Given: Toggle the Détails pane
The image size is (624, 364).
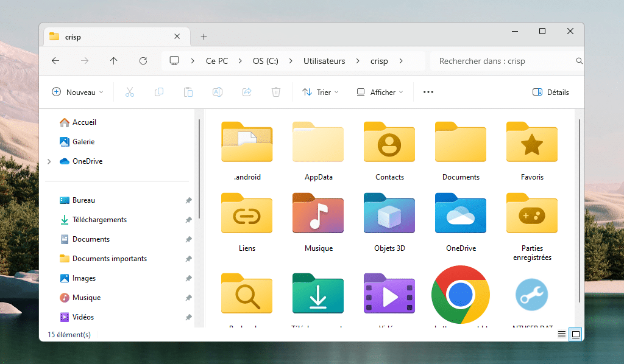Looking at the screenshot, I should click(x=551, y=92).
